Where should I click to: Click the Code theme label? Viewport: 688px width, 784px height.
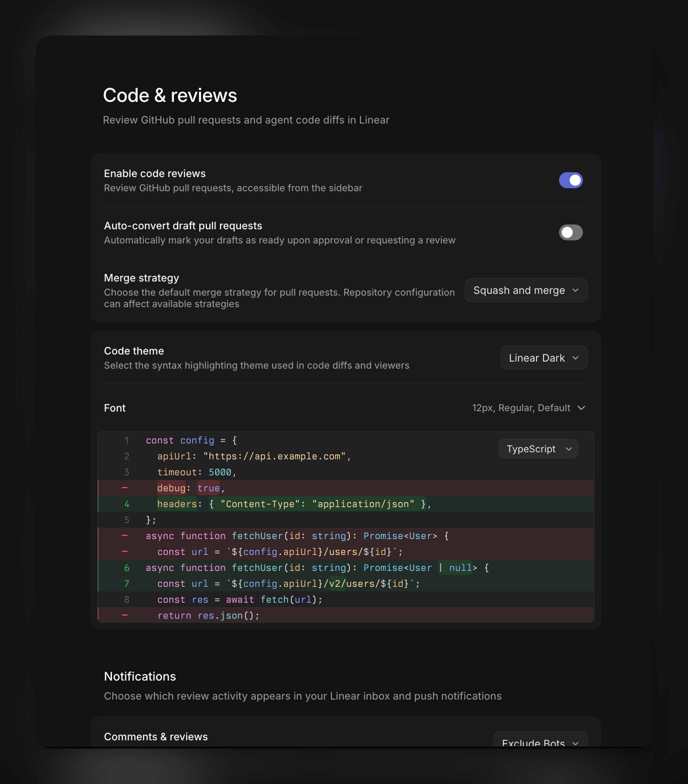tap(134, 351)
